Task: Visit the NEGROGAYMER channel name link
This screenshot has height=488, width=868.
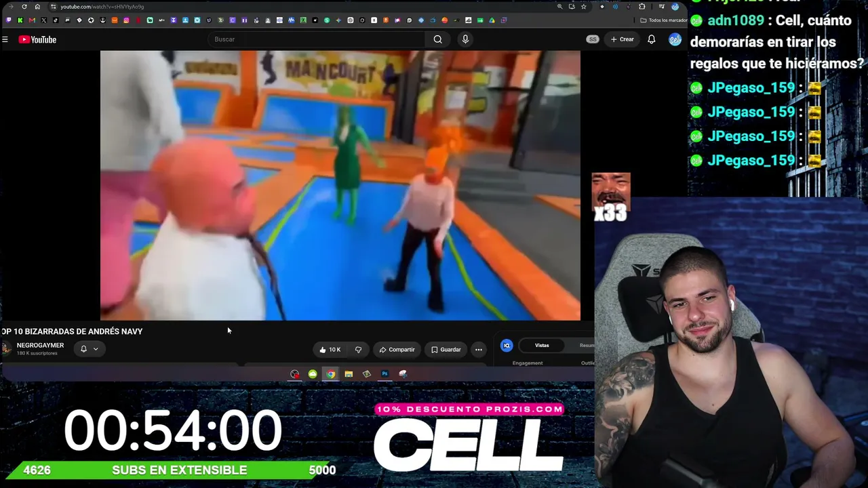Action: (40, 346)
